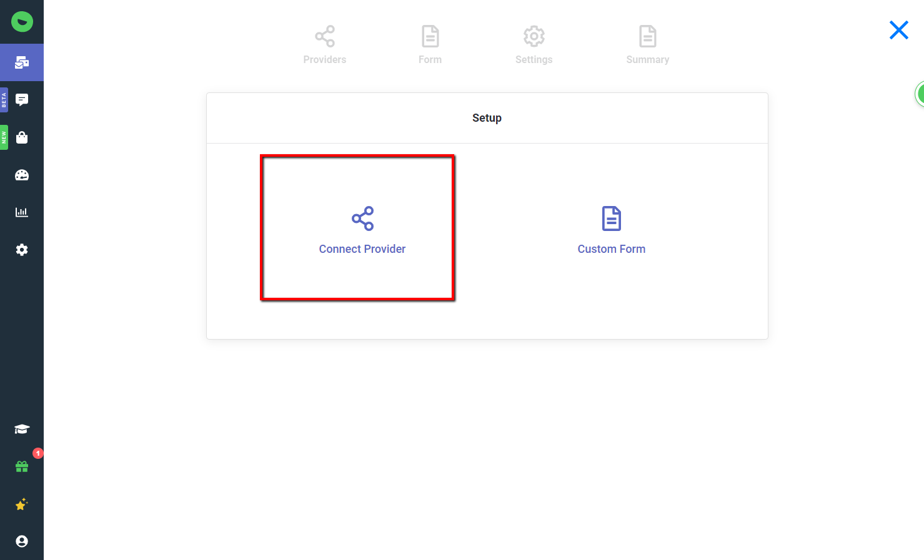924x560 pixels.
Task: Select the email campaigns icon in sidebar
Action: pos(22,62)
